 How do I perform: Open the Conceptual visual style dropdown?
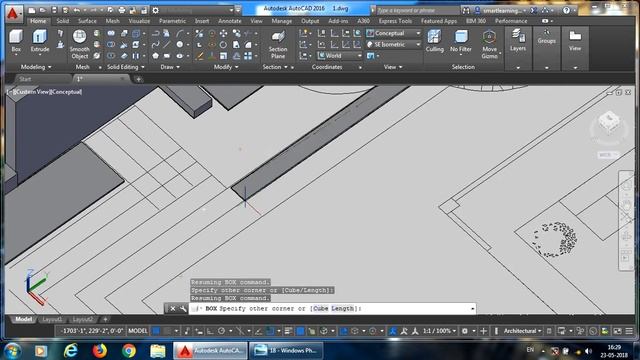[393, 33]
